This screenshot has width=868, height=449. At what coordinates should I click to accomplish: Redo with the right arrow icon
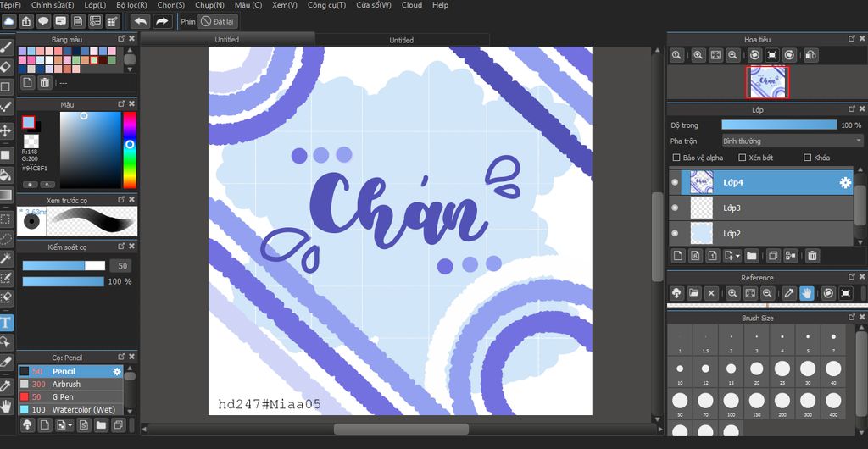click(x=162, y=21)
